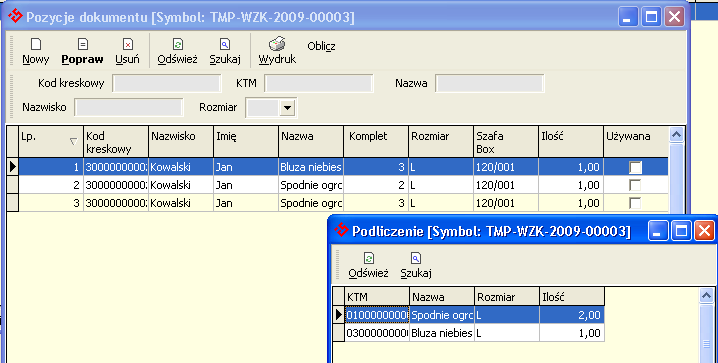The width and height of the screenshot is (718, 363).
Task: Click main grid scrollbar up arrow
Action: point(676,135)
